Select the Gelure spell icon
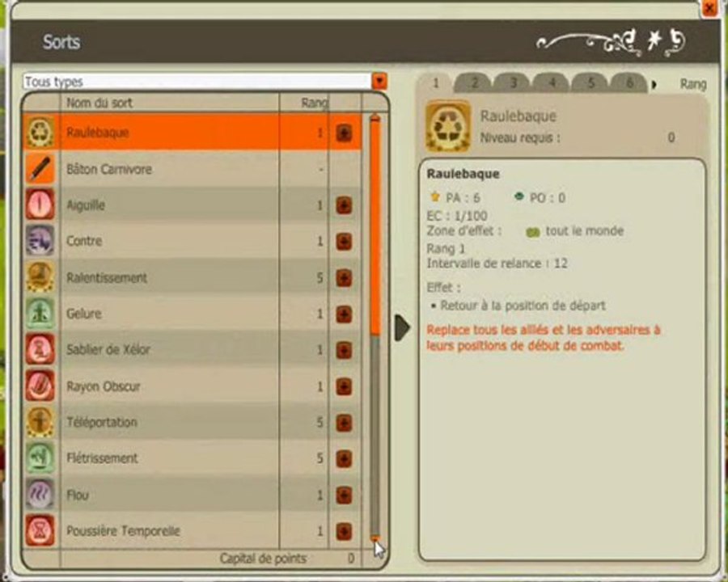This screenshot has height=582, width=728. point(40,314)
